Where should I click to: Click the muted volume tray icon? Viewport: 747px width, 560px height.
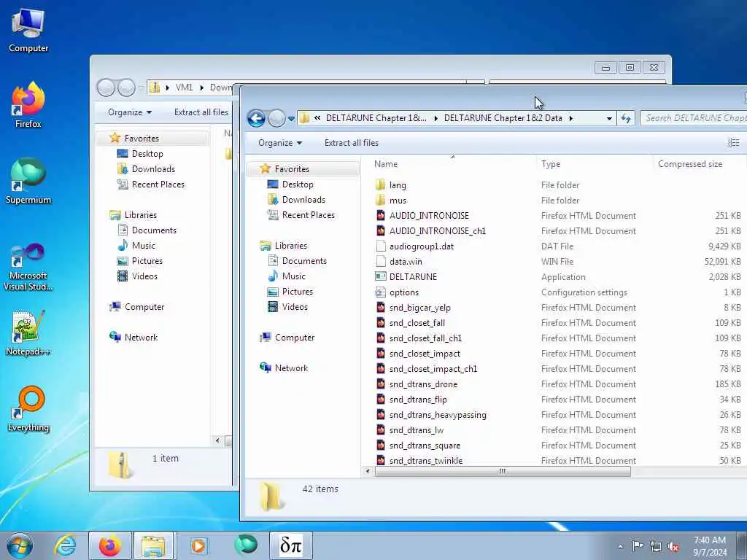tap(673, 546)
